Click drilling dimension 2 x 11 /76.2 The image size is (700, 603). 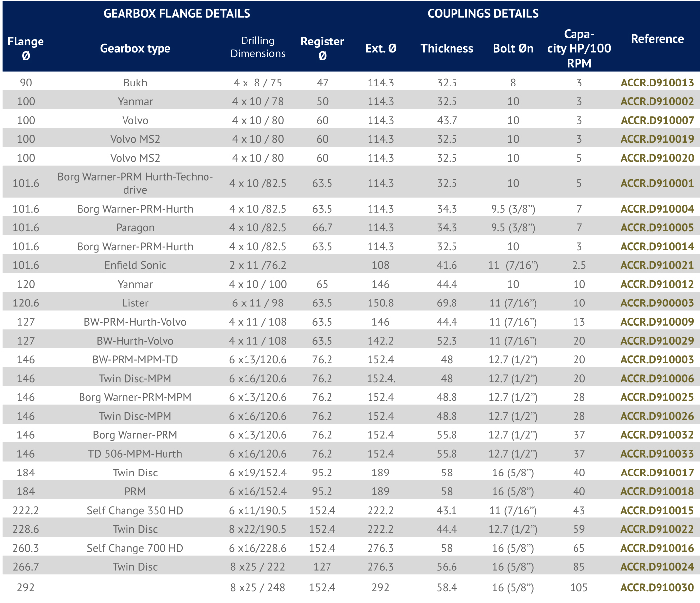(x=258, y=265)
